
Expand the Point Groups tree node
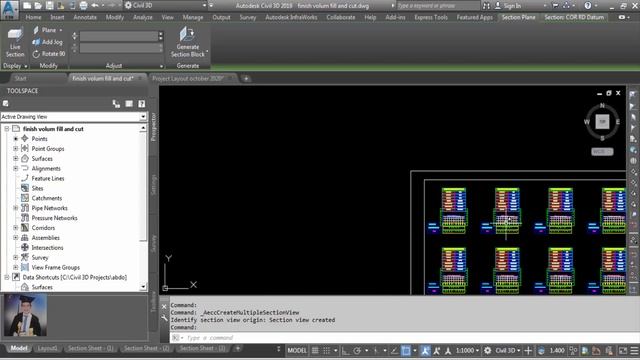pos(16,149)
